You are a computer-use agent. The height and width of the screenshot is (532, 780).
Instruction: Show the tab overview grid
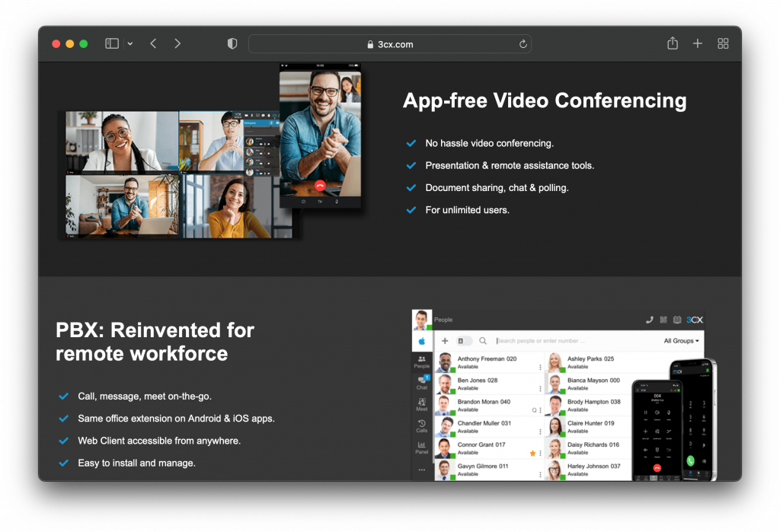click(x=723, y=43)
